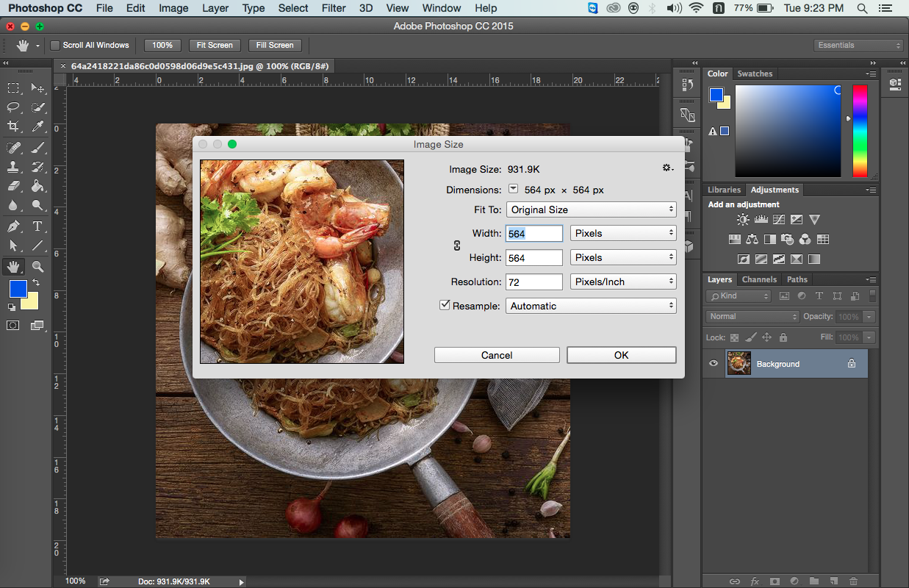
Task: Open the Essentials workspace dropdown
Action: coord(858,46)
